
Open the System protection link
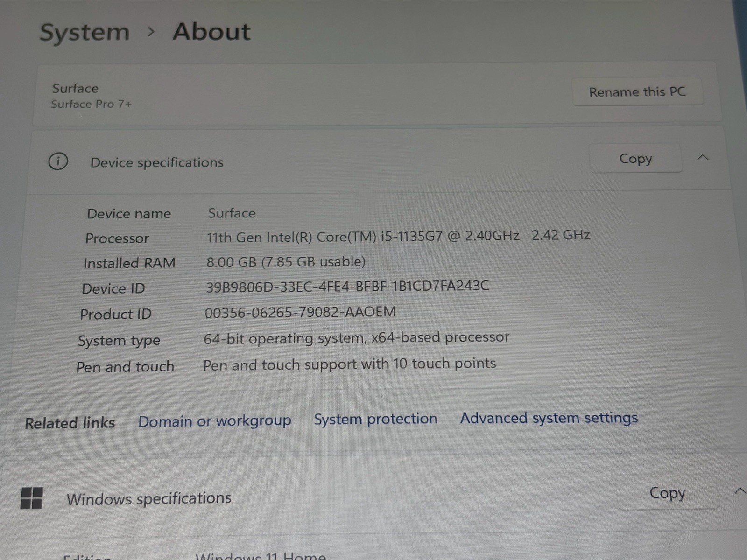point(375,419)
